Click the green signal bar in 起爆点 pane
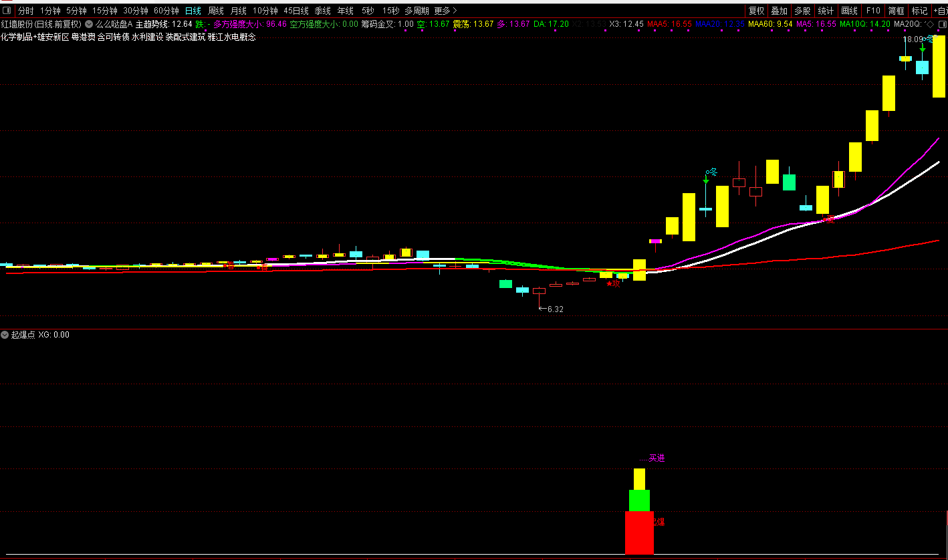948x560 pixels. point(639,501)
